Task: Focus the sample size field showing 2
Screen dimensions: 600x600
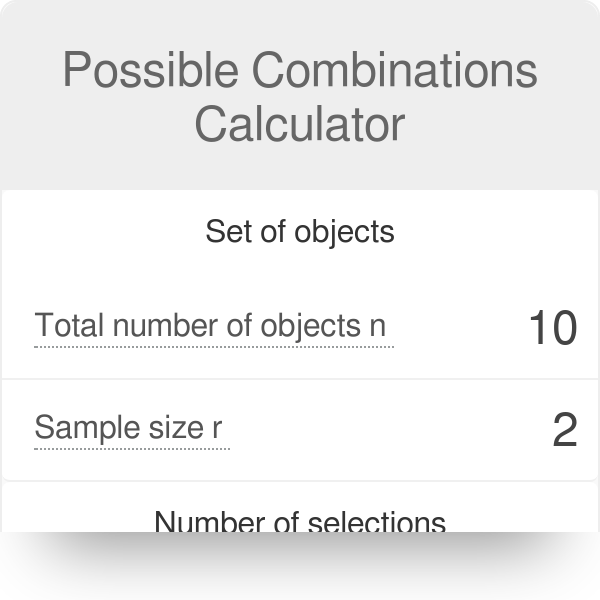Action: coord(564,429)
